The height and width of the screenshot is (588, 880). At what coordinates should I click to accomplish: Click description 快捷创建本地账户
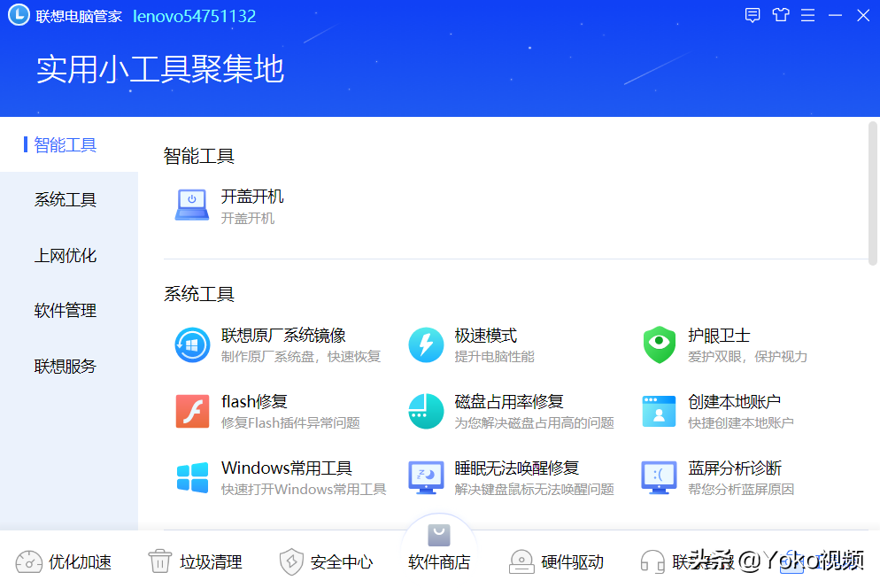741,423
